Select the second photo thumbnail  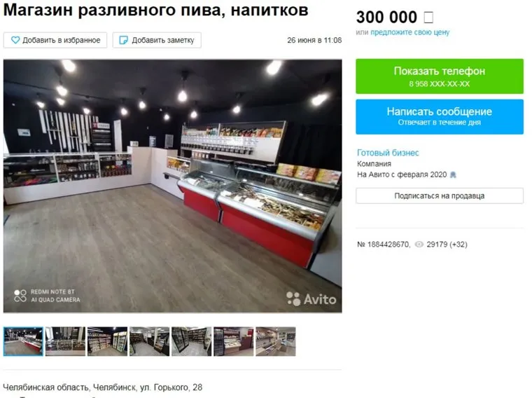(66, 341)
